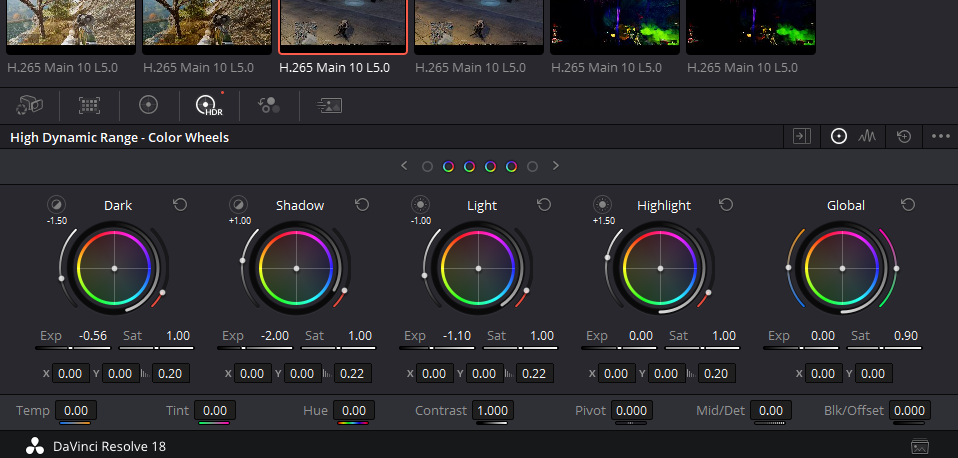Toggle the Highlight zone range icon
Viewport: 958px width, 458px height.
click(x=602, y=205)
